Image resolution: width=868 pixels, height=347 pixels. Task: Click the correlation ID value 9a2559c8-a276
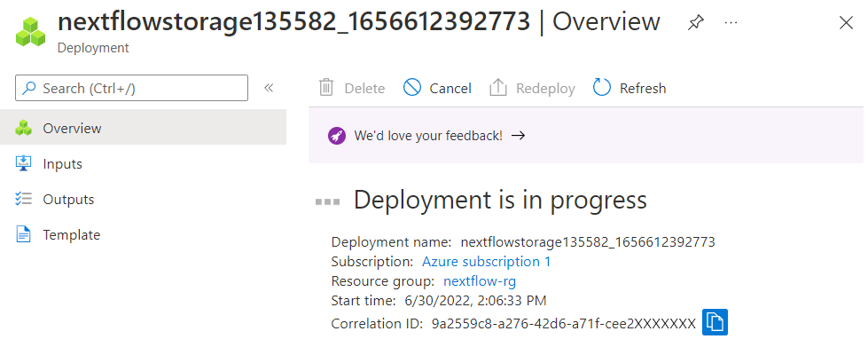(564, 324)
